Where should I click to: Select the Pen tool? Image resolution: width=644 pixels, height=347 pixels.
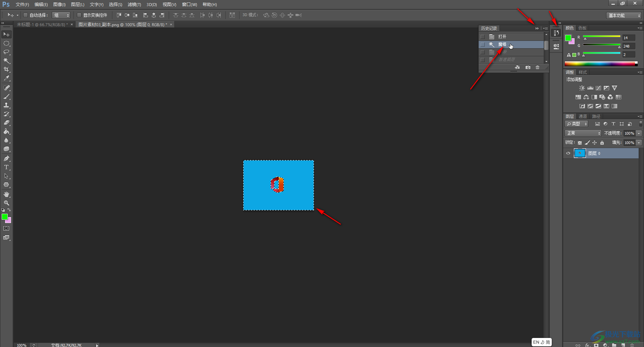pyautogui.click(x=6, y=158)
